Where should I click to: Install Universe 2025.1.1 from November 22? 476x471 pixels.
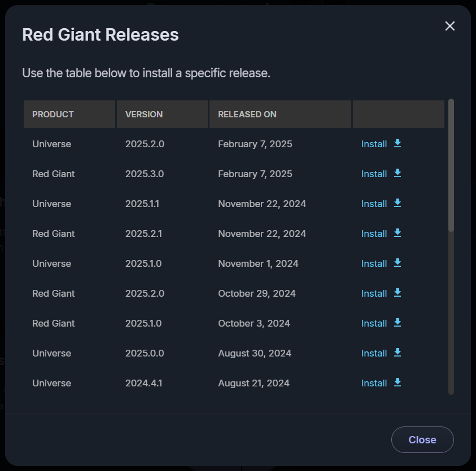tap(374, 204)
